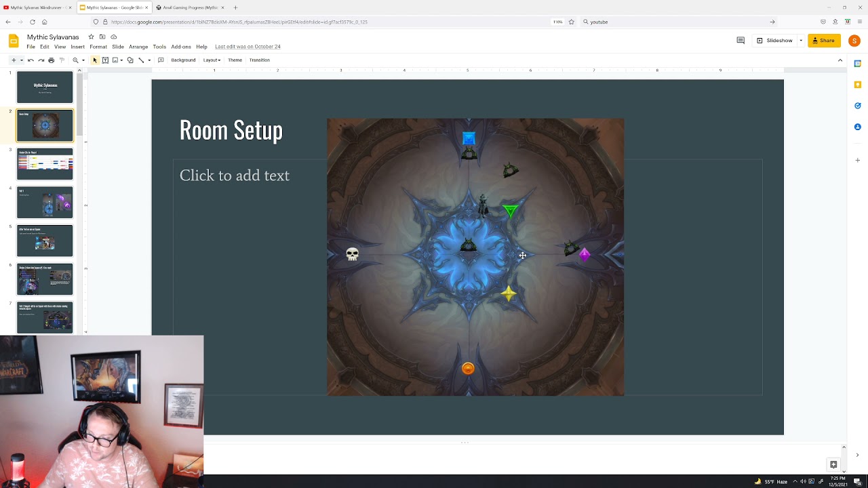Click the Transition button

(x=259, y=60)
